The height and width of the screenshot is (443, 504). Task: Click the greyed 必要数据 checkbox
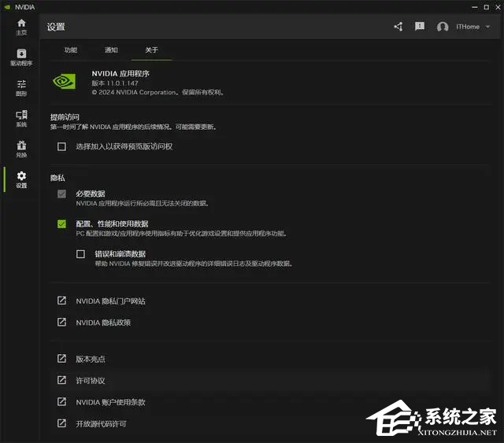(x=61, y=194)
